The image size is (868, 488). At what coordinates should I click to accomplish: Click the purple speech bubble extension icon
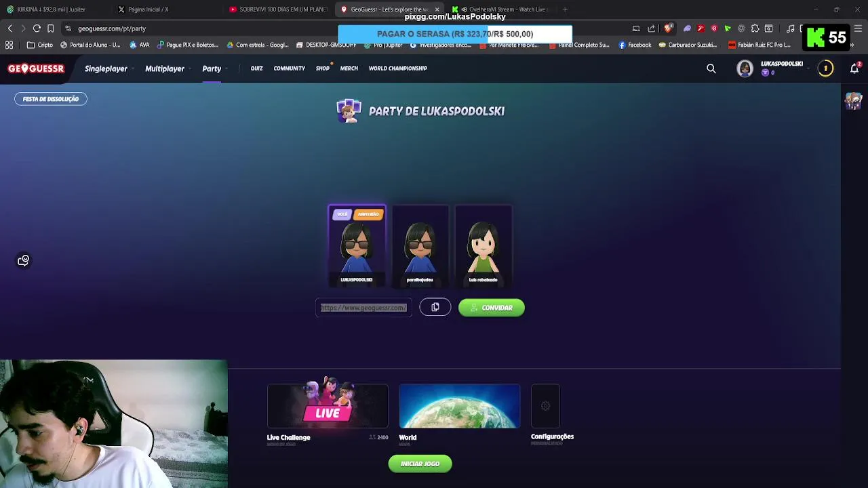[687, 28]
